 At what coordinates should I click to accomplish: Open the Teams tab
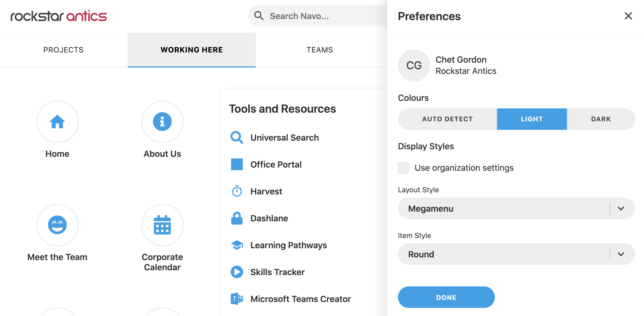tap(320, 50)
